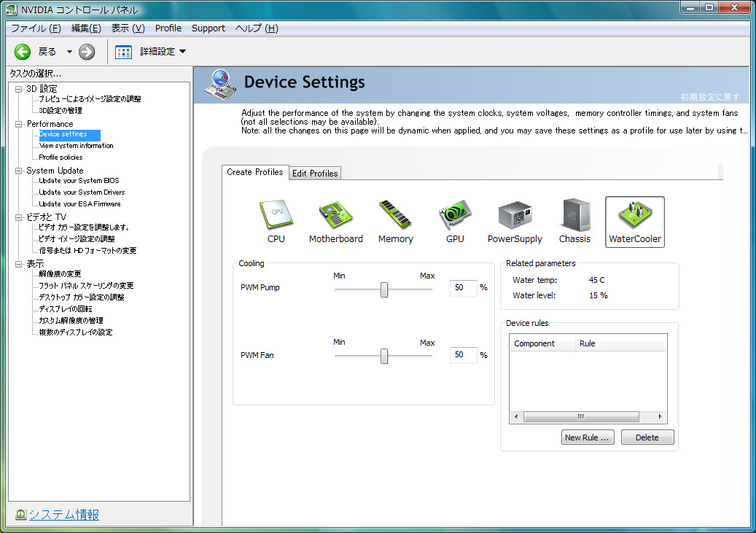Image resolution: width=756 pixels, height=533 pixels.
Task: Click the Delete rule button
Action: click(x=647, y=437)
